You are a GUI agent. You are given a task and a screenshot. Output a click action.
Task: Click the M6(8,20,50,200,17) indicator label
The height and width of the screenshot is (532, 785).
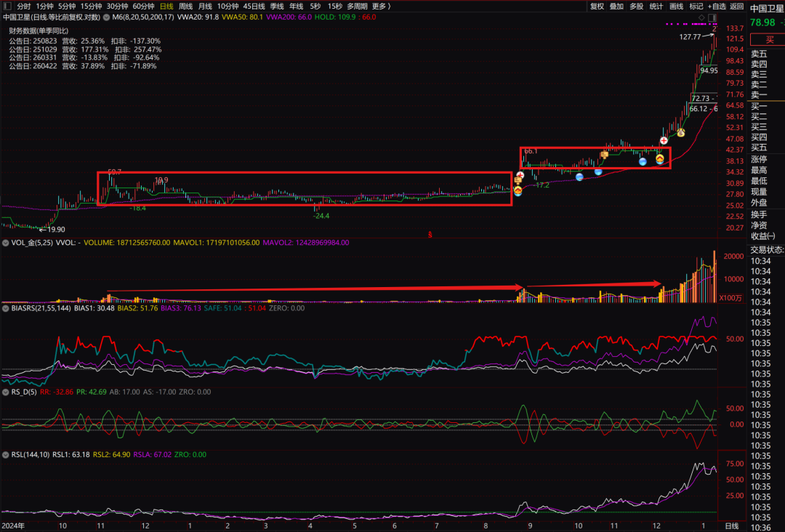[x=143, y=17]
